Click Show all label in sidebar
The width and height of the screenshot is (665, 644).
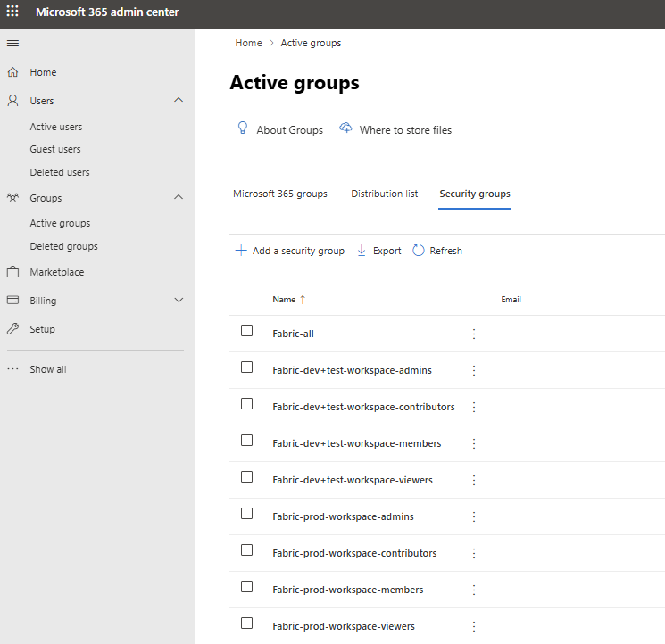click(48, 369)
